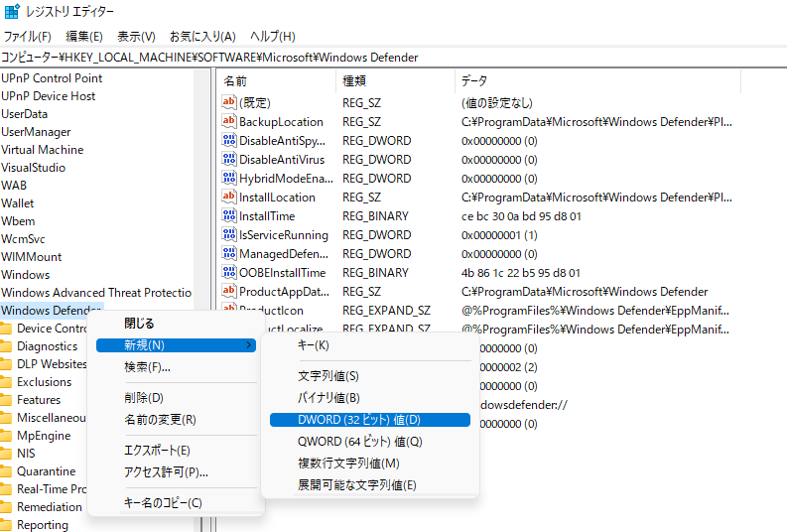
Task: Open the 新規(N) submenu entry
Action: (145, 344)
